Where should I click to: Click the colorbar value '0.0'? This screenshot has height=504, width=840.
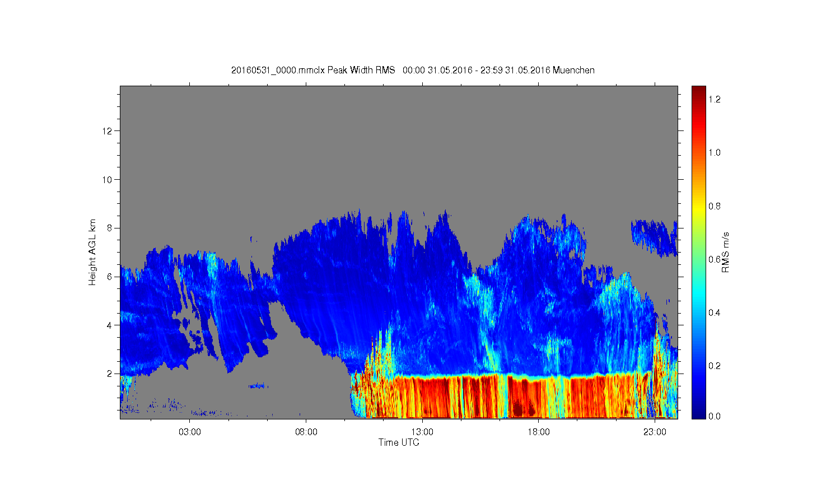[715, 416]
